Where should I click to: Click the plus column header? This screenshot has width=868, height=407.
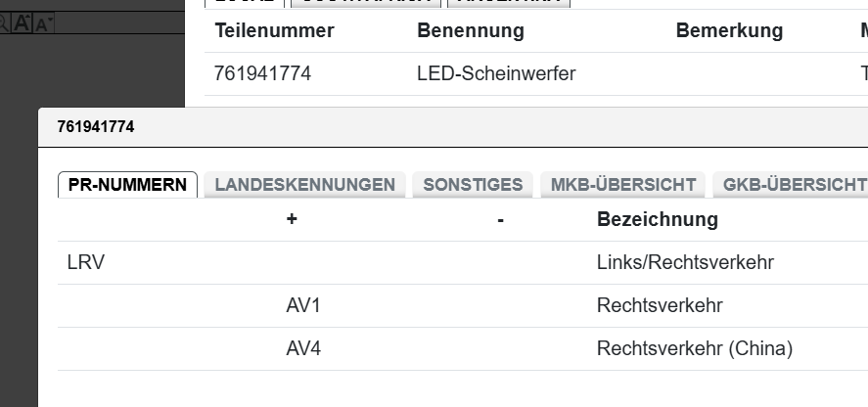pos(292,219)
